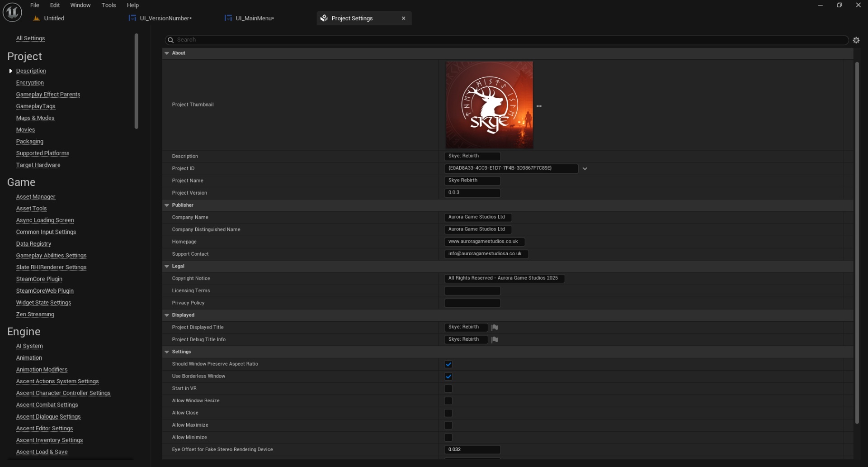Open settings gear next to search bar

(x=856, y=40)
